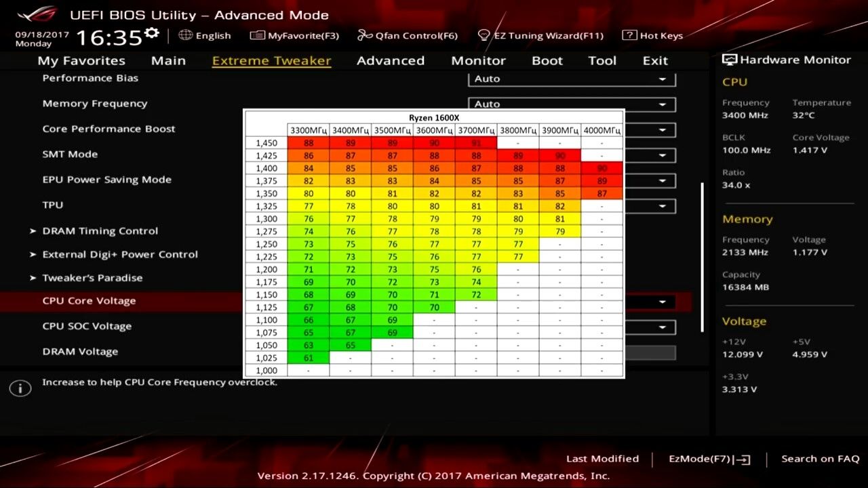Click the EzMode exit arrow icon
Image resolution: width=868 pixels, height=488 pixels.
click(743, 460)
